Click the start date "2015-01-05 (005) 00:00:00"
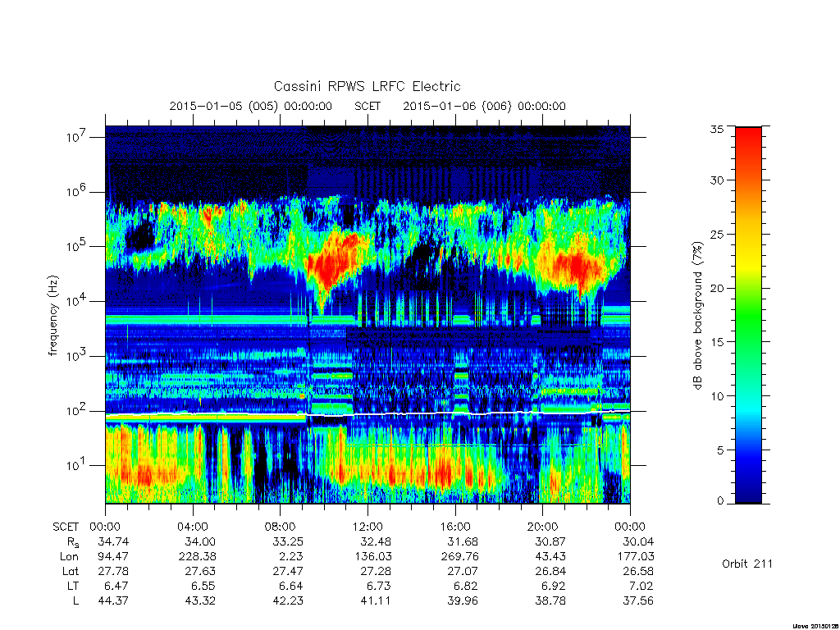 point(251,106)
